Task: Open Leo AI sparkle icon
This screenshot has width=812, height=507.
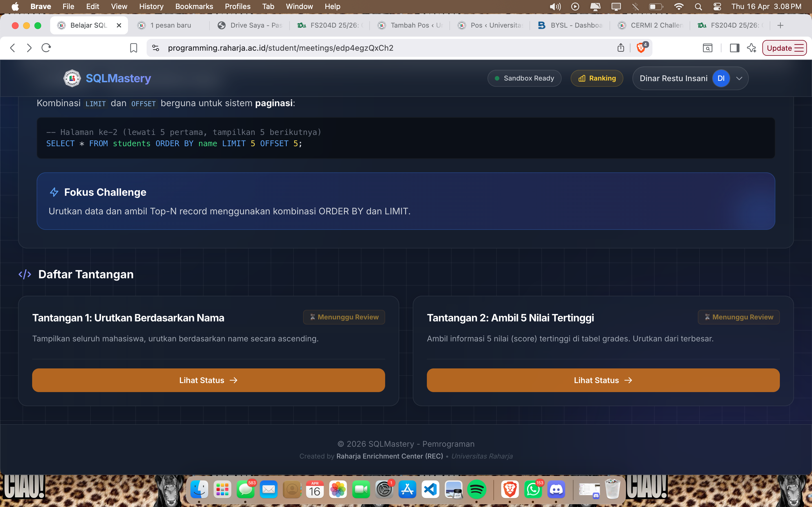Action: click(x=752, y=48)
